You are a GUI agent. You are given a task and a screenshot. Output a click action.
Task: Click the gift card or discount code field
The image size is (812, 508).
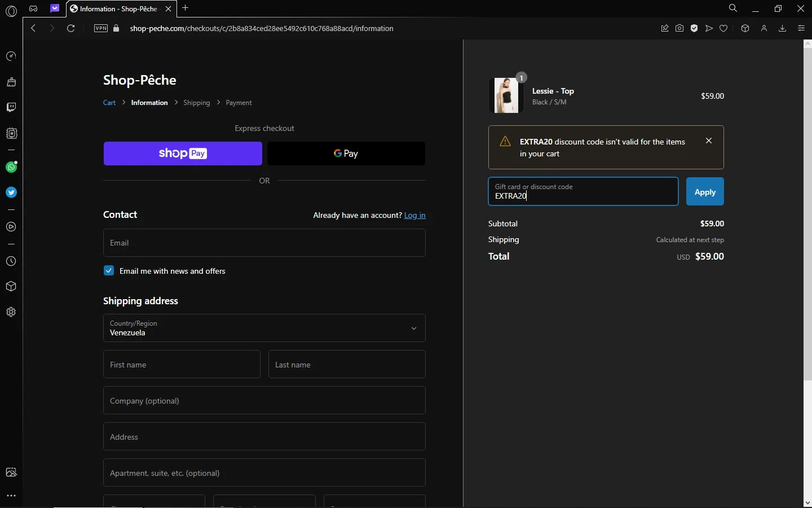point(583,191)
